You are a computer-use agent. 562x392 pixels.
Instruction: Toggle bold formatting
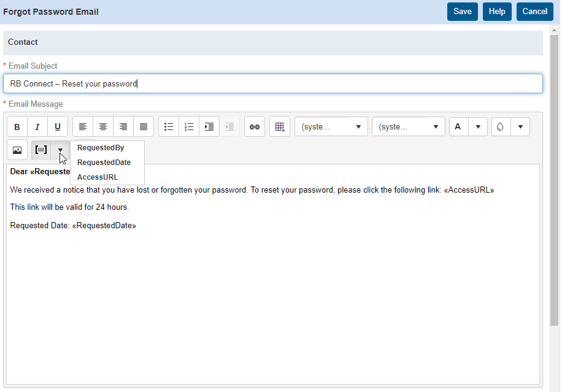point(17,126)
